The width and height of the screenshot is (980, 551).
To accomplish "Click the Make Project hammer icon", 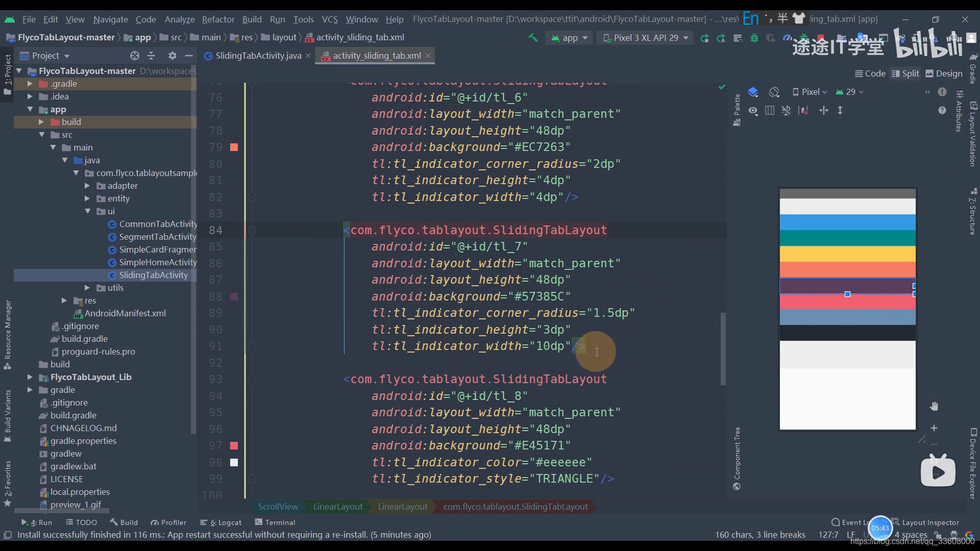I will (533, 38).
